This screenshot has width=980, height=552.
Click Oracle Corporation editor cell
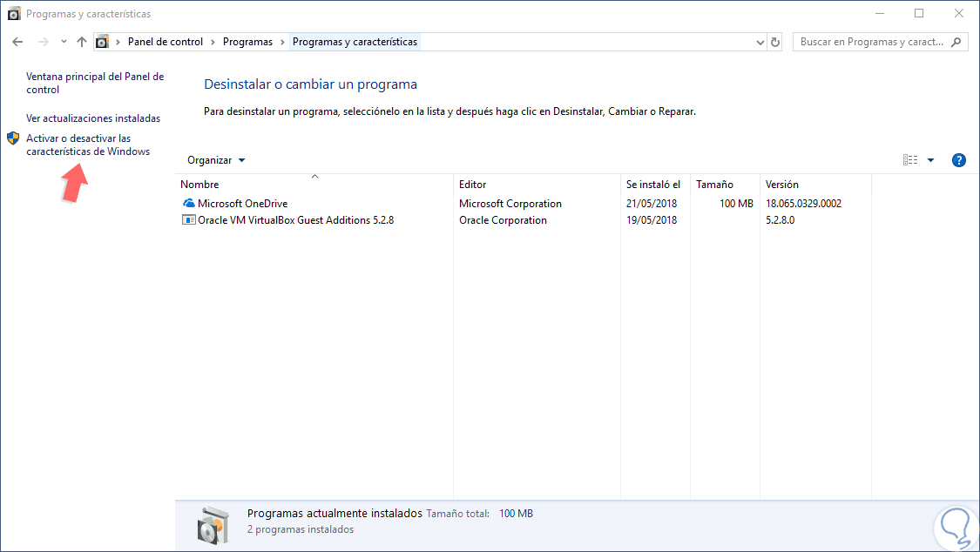click(x=503, y=220)
